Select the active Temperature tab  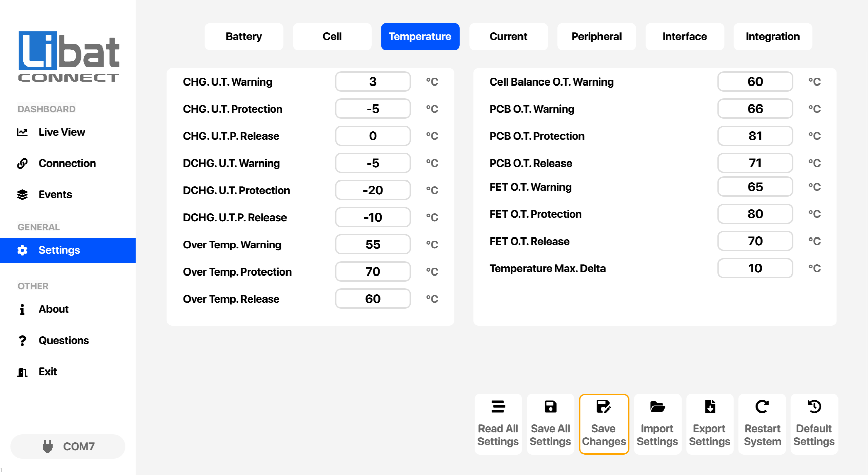point(420,37)
